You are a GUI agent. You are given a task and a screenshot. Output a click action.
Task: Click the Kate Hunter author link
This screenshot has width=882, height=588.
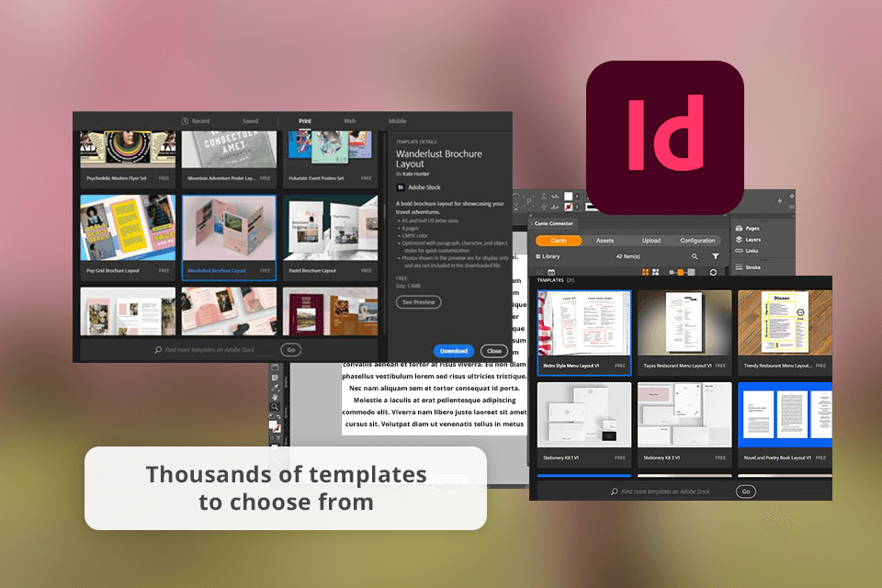(415, 174)
